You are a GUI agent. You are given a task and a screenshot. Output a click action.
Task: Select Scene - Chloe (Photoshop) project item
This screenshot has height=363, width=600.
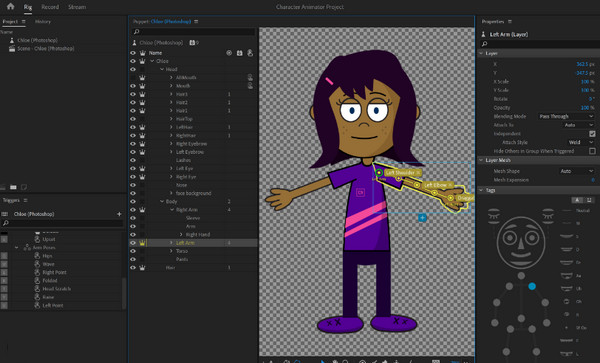click(x=46, y=49)
